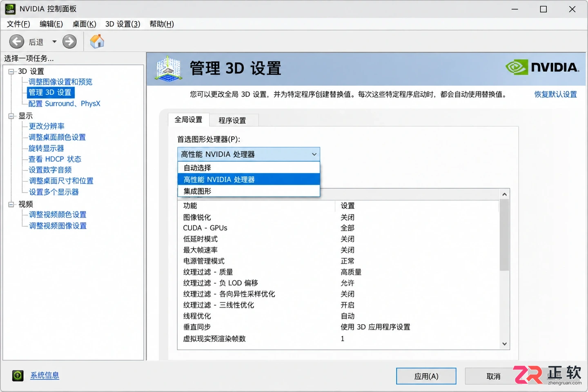Go to home page via house icon
Viewport: 588px width, 392px height.
coord(97,41)
